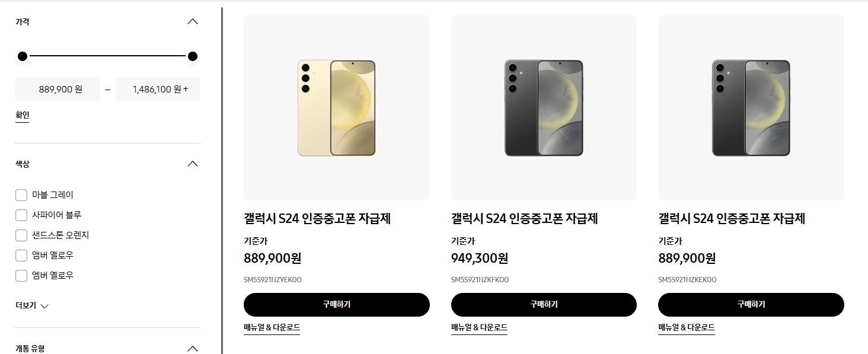The image size is (868, 354).
Task: Click 구매하기 for model SM5S921NZYEKOO
Action: pyautogui.click(x=337, y=305)
